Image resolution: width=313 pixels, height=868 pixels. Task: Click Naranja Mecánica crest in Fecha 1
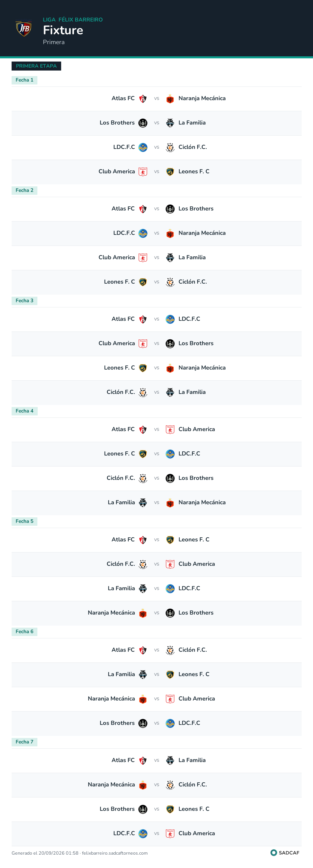170,99
